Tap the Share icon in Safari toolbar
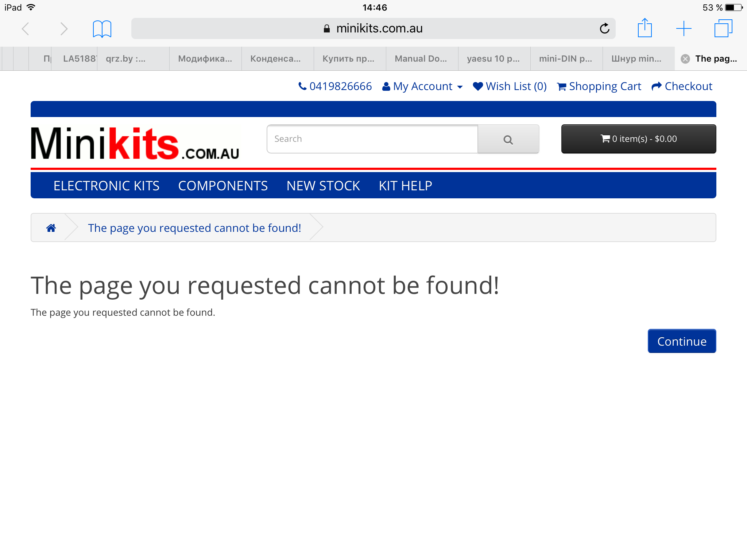This screenshot has width=747, height=560. [645, 28]
